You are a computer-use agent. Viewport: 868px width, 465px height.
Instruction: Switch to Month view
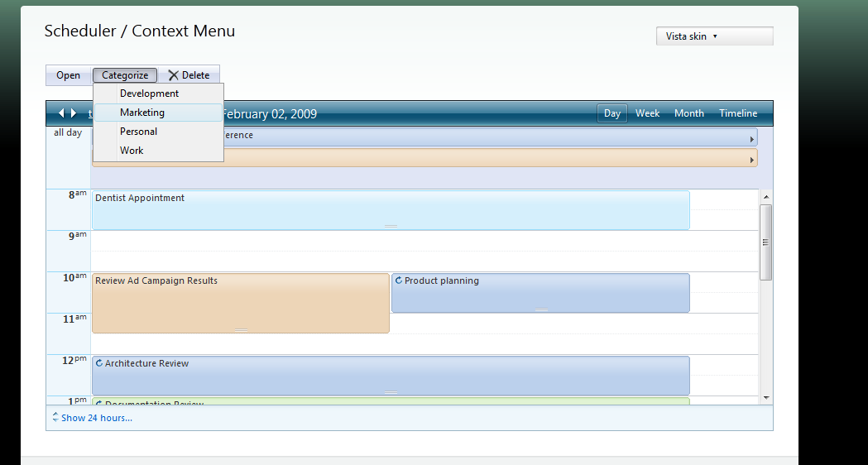(689, 113)
